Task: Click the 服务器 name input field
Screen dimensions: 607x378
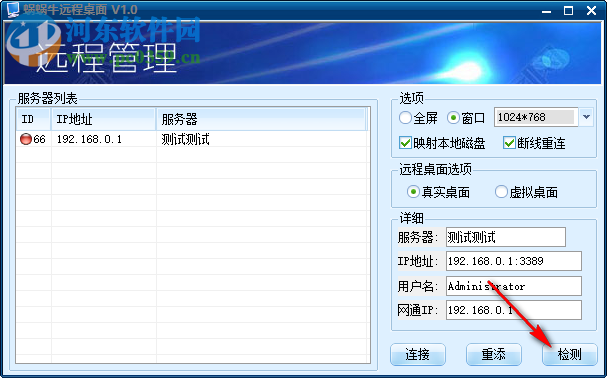Action: click(506, 237)
